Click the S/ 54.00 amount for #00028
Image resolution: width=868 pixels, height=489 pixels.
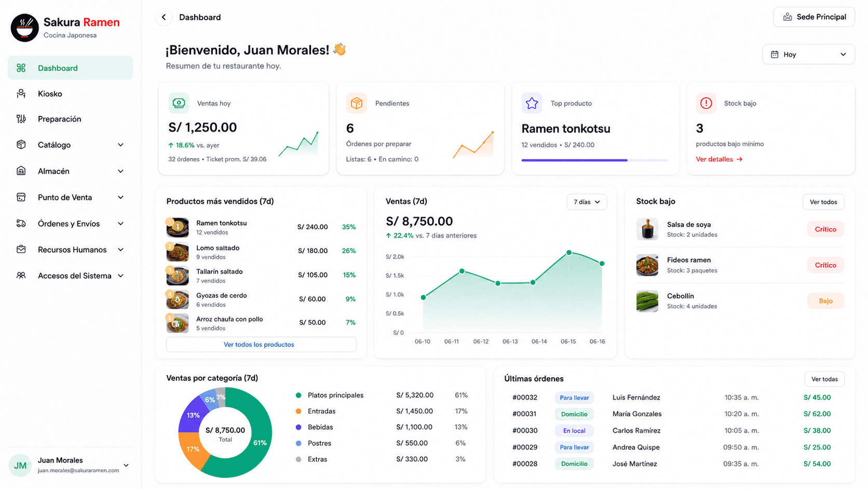[x=817, y=464]
